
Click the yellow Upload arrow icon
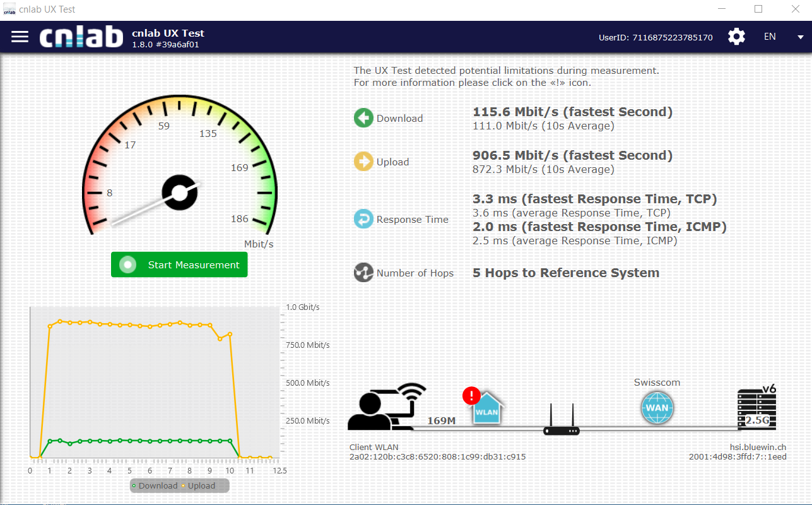click(x=363, y=162)
